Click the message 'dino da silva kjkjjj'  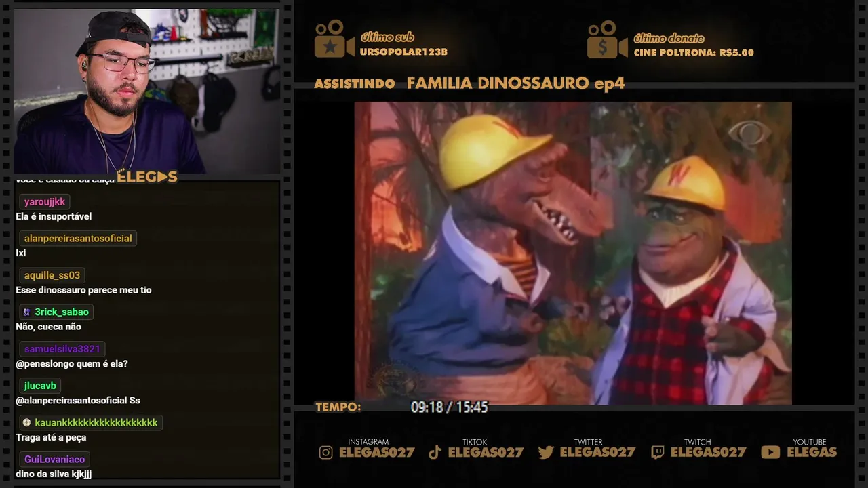coord(54,474)
